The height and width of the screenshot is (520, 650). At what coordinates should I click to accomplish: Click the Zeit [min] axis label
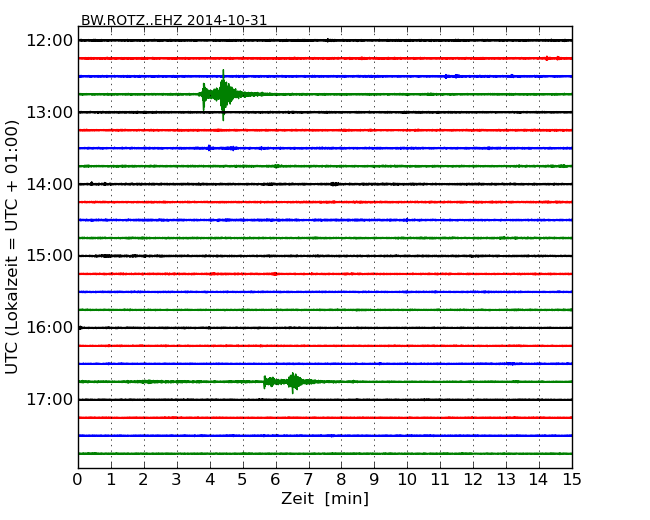(325, 498)
